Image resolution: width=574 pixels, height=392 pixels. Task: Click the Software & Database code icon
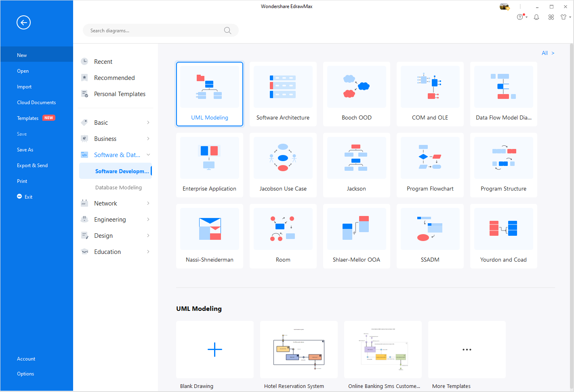(84, 155)
